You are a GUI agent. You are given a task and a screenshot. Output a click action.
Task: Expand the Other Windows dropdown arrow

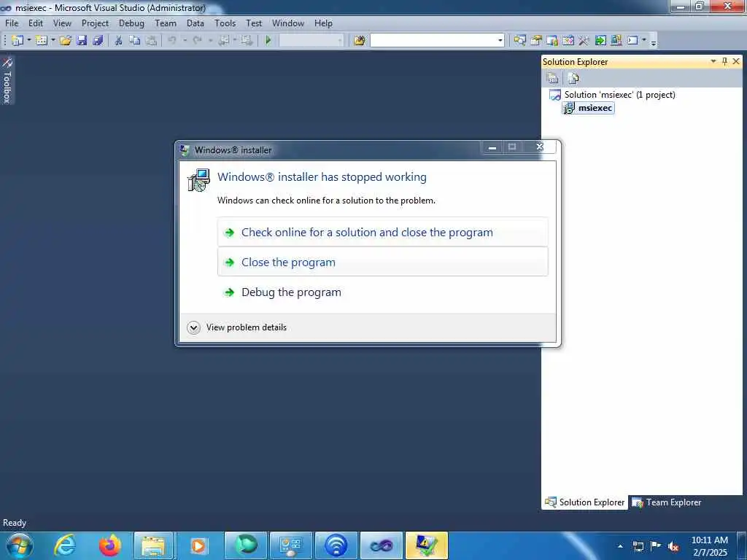(644, 41)
